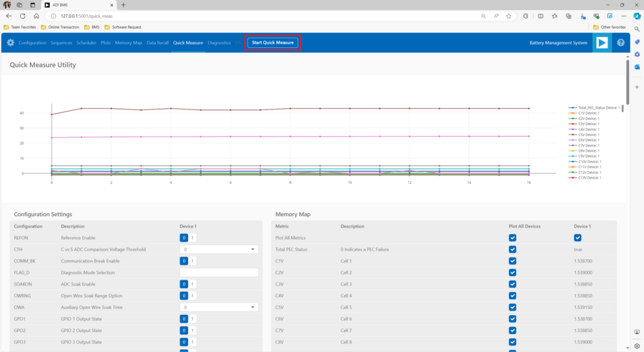Toggle plot checkbox for Cell 1 (C1V)

click(x=512, y=261)
